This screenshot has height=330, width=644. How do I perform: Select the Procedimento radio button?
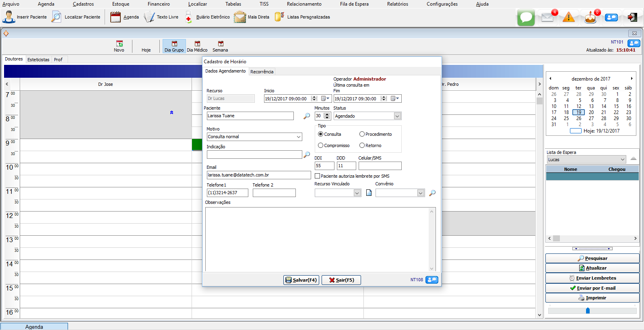(362, 134)
